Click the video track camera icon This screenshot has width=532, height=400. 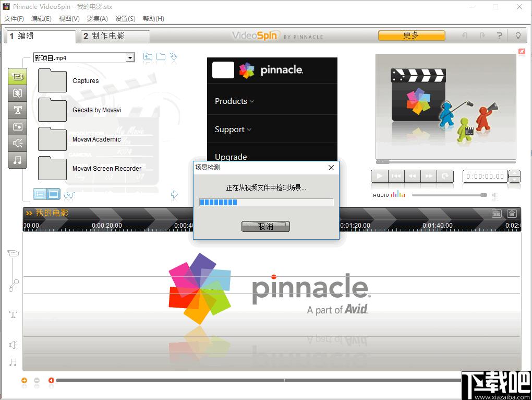(x=13, y=253)
